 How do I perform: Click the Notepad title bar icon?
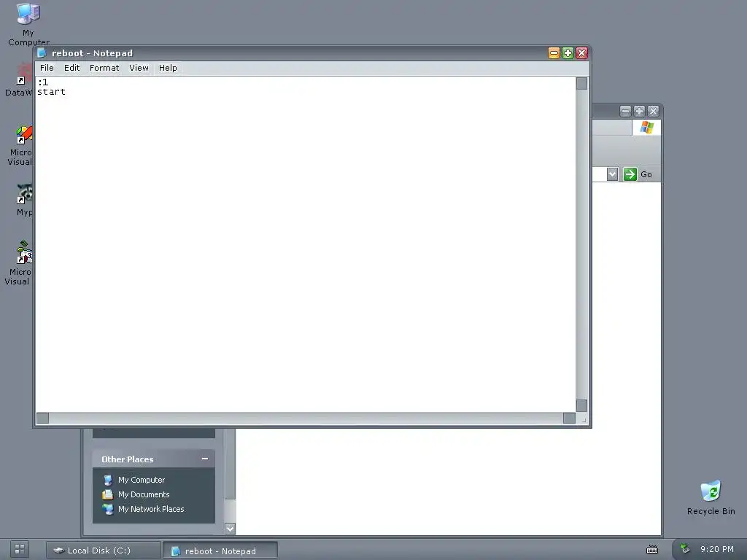click(42, 52)
